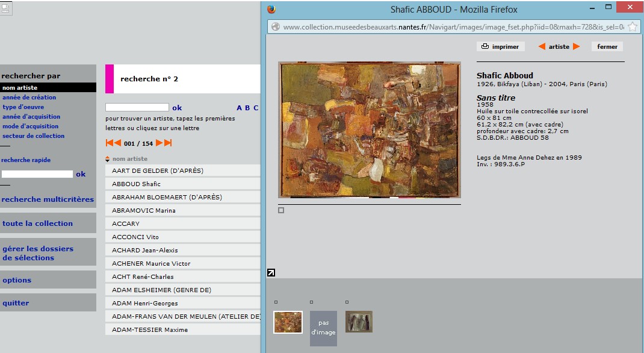Open the recherche multicritères section
644x353 pixels.
click(48, 199)
